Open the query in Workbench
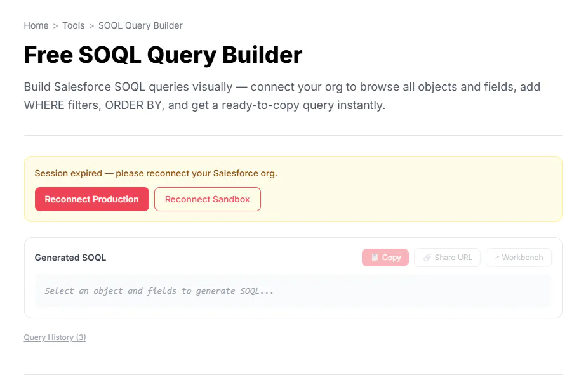This screenshot has width=586, height=392. pos(518,258)
